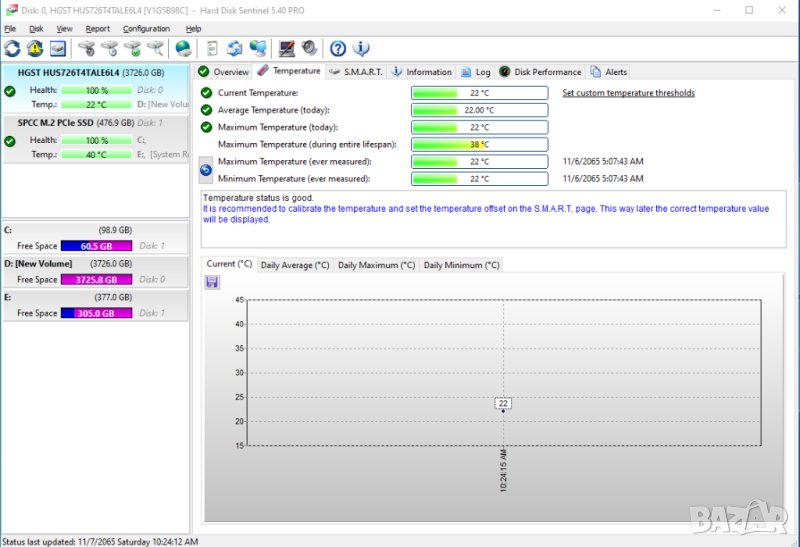Viewport: 800px width, 547px height.
Task: Click the globe icon in the toolbar
Action: pos(183,48)
